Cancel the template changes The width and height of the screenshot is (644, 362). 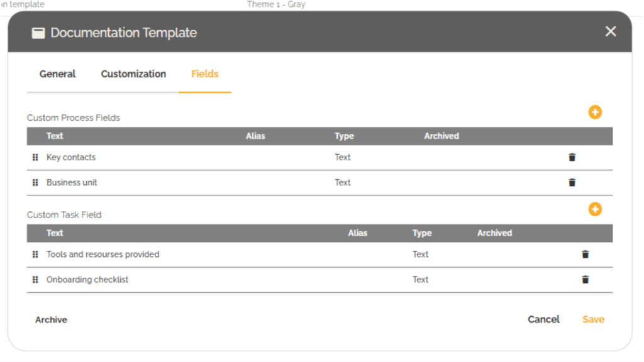coord(543,320)
